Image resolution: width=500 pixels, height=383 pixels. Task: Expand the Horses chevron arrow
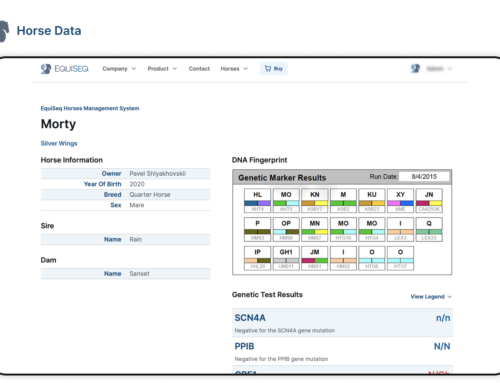point(246,69)
